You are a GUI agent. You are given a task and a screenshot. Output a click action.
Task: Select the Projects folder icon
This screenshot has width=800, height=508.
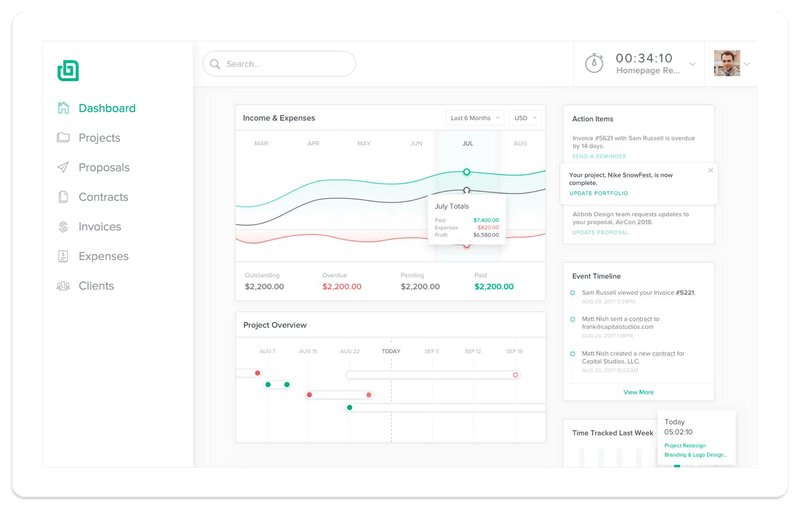pos(63,138)
